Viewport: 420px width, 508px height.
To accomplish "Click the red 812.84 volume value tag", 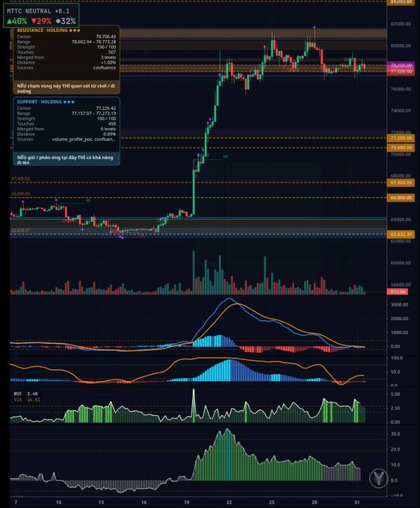I will tap(398, 292).
